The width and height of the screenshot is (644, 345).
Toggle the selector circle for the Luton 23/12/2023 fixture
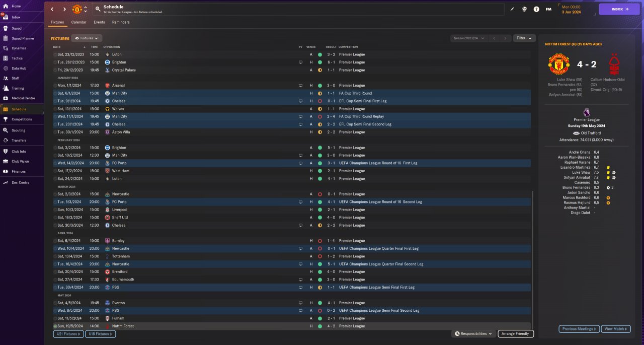click(x=55, y=54)
